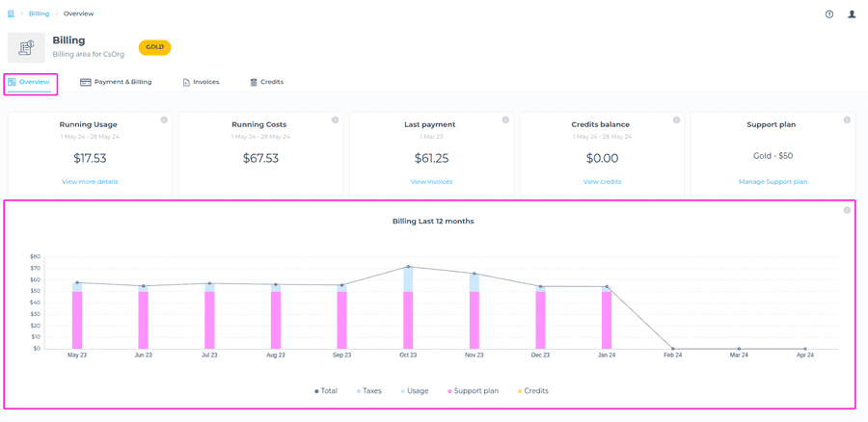Click the Running Costs info icon
868x422 pixels.
[335, 120]
